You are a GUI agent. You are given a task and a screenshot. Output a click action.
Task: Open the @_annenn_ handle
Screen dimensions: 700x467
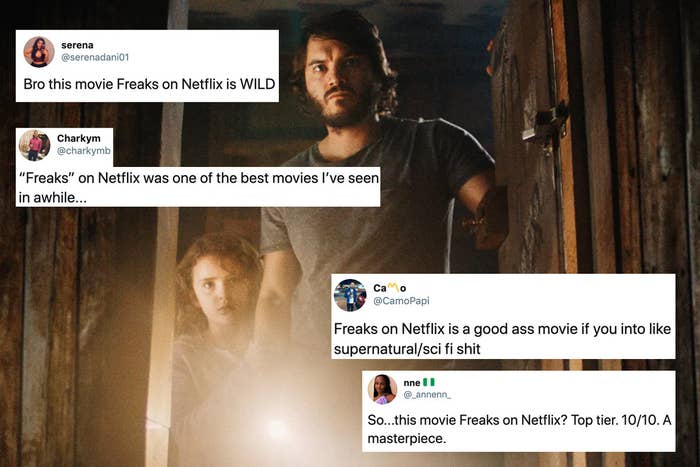pyautogui.click(x=427, y=395)
